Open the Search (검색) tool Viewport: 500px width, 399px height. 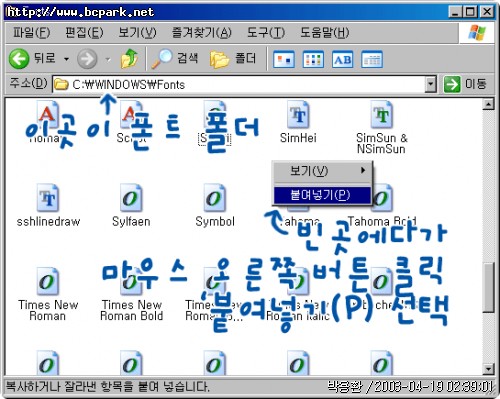coord(175,59)
